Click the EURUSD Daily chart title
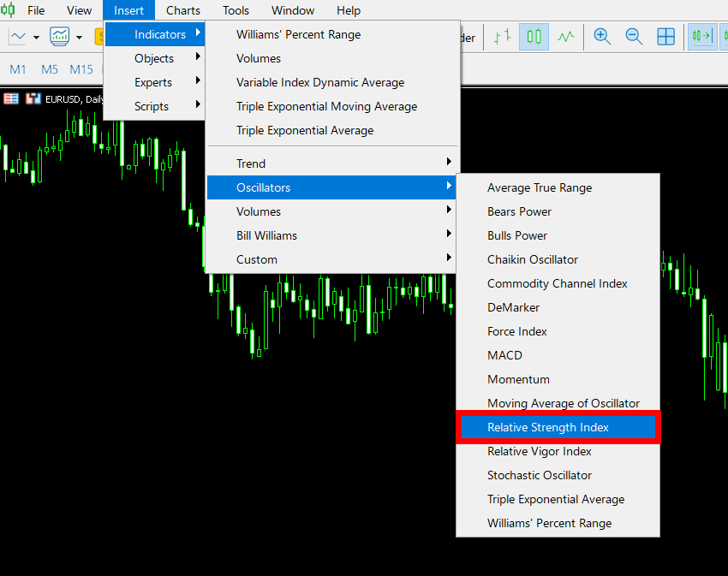The height and width of the screenshot is (576, 728). click(x=74, y=99)
